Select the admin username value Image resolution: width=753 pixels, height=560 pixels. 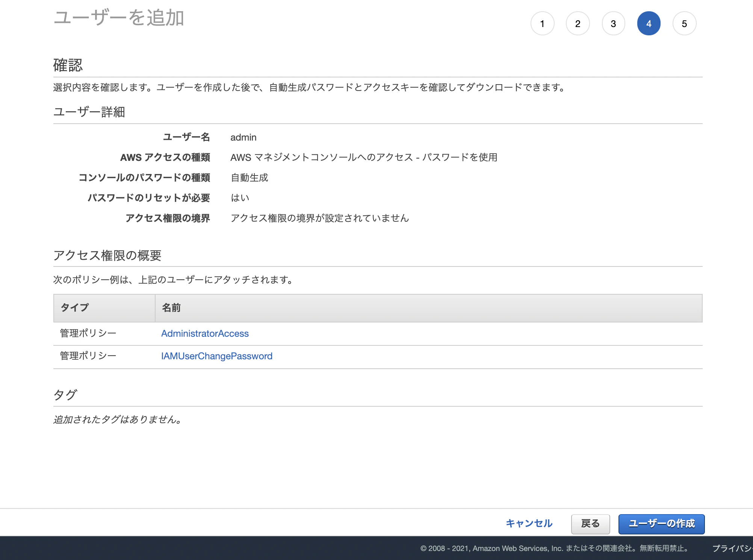243,137
